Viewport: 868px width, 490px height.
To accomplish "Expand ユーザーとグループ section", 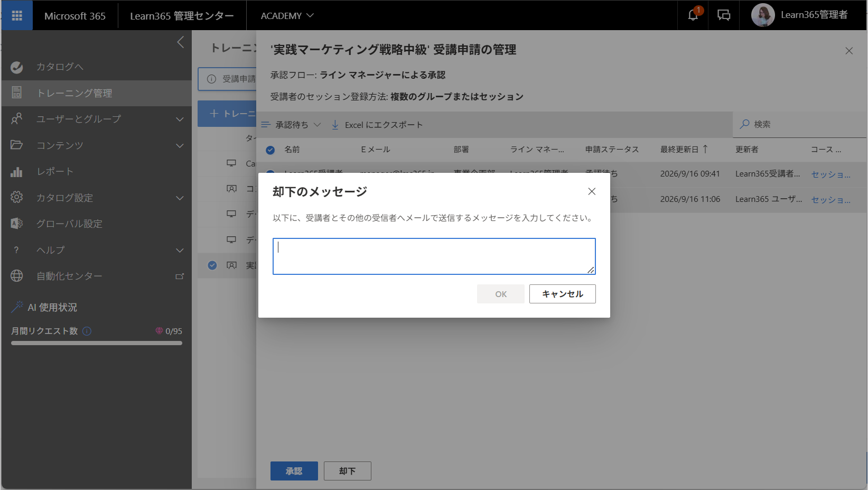I will (x=96, y=119).
